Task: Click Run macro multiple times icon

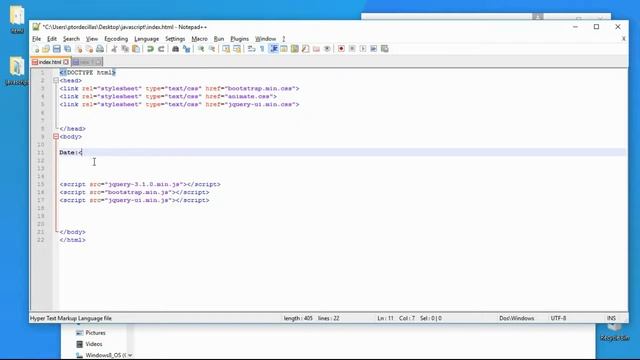Action: (x=373, y=49)
